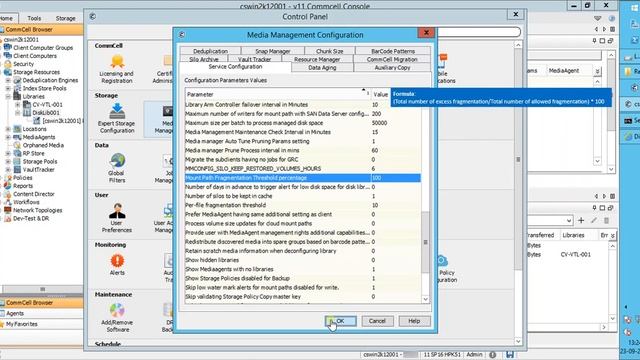Open Tools menu tab
The height and width of the screenshot is (360, 640).
point(34,18)
